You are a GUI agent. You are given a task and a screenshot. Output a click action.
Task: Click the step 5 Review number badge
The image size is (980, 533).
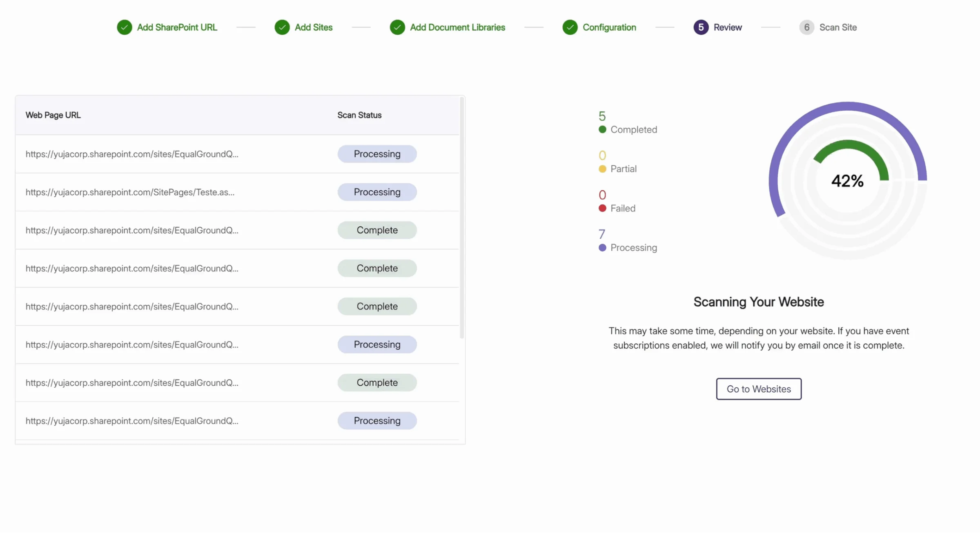701,27
